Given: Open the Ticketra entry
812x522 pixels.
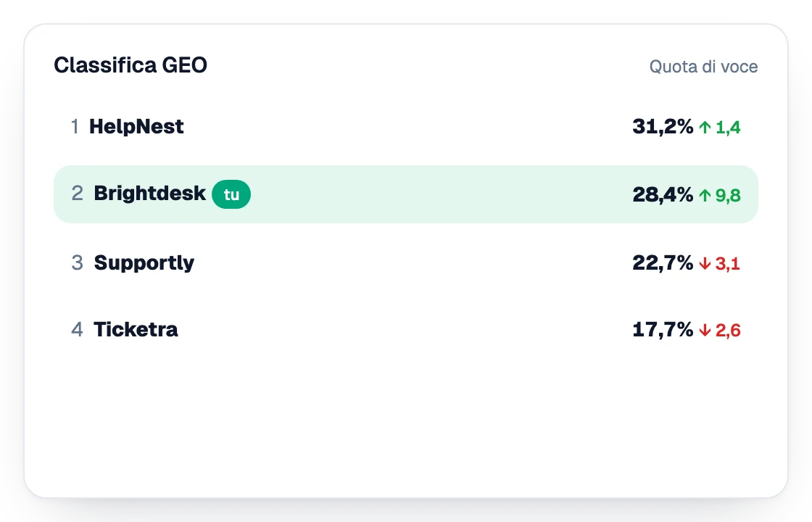Looking at the screenshot, I should [x=136, y=329].
